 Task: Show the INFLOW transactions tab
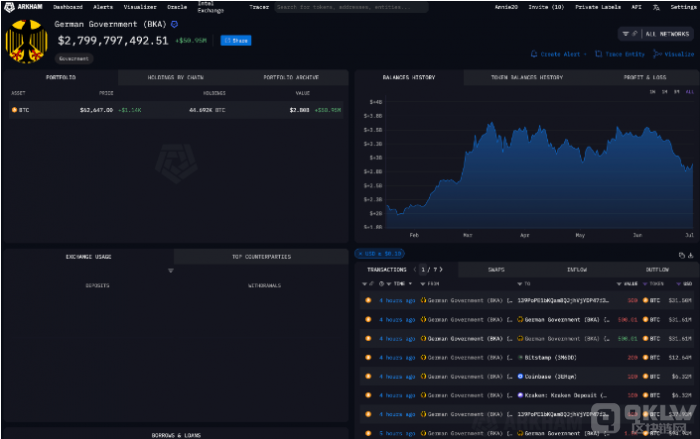[x=577, y=270]
